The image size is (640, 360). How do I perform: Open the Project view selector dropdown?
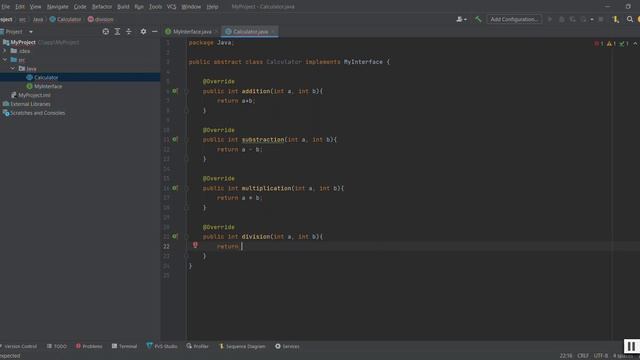[x=31, y=31]
